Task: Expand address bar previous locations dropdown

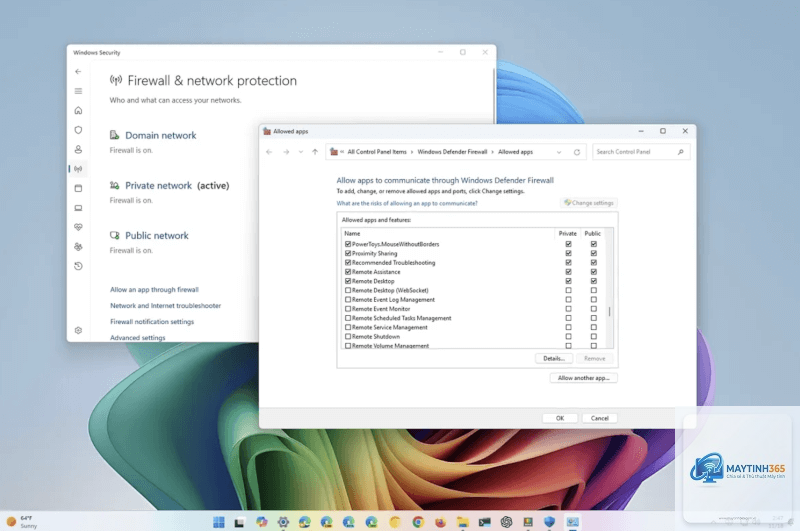Action: (559, 152)
